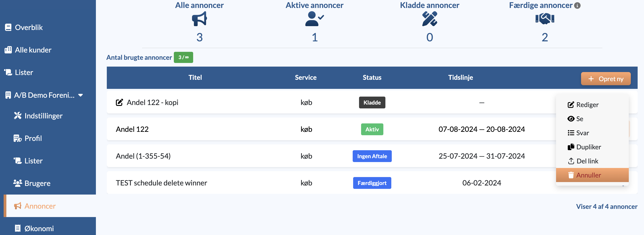Image resolution: width=644 pixels, height=235 pixels.
Task: Click the Kladde status badge
Action: (x=372, y=102)
